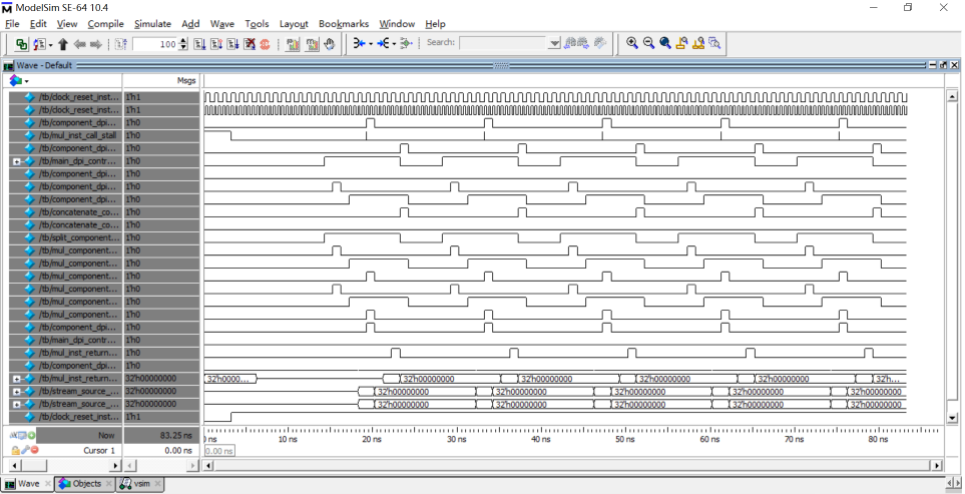The width and height of the screenshot is (965, 494).
Task: Open the Bookmarks menu
Action: [343, 24]
